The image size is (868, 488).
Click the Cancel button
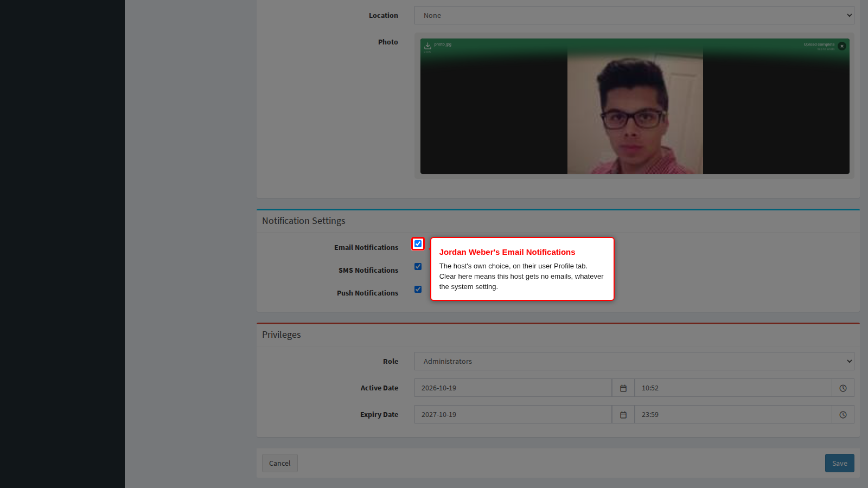tap(280, 463)
